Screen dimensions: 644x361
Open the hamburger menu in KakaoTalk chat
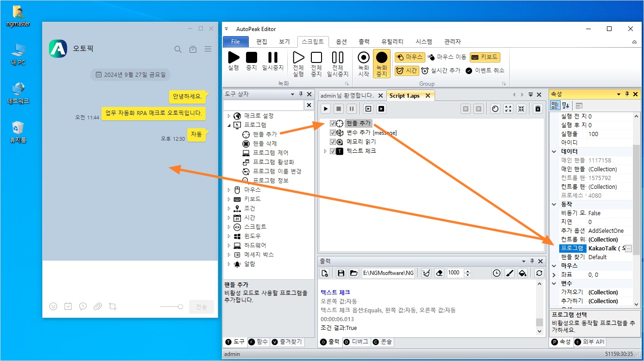tap(208, 49)
